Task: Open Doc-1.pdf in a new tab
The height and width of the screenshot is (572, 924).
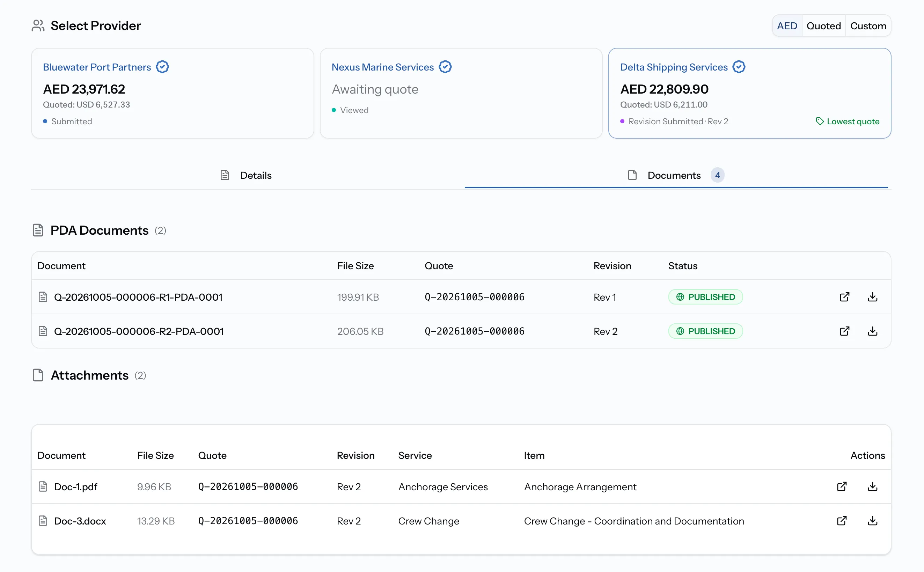Action: click(x=842, y=486)
